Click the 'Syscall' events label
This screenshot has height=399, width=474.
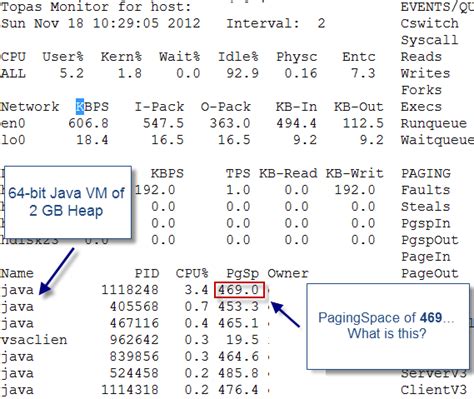(430, 40)
